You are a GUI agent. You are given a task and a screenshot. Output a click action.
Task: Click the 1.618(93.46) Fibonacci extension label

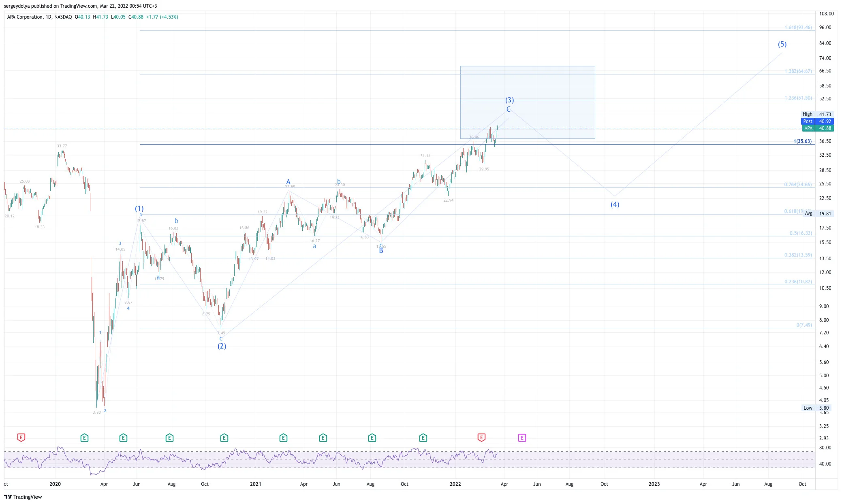tap(798, 28)
